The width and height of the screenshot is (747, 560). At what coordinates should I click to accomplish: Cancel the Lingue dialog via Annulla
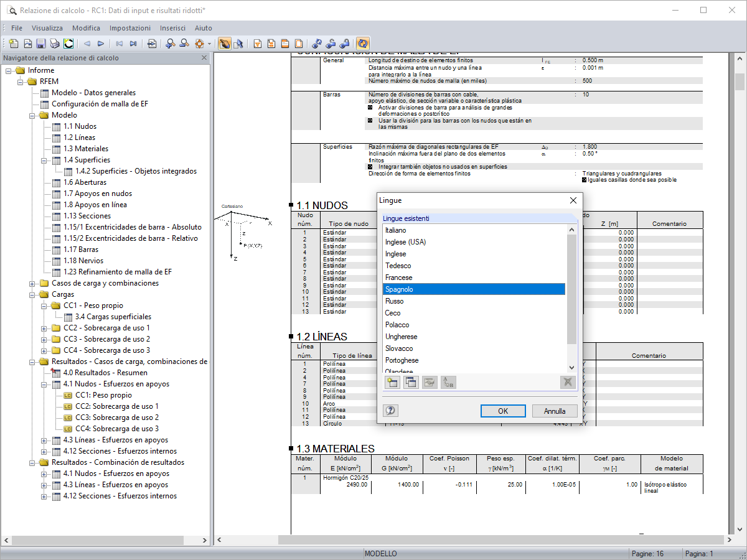(x=553, y=411)
